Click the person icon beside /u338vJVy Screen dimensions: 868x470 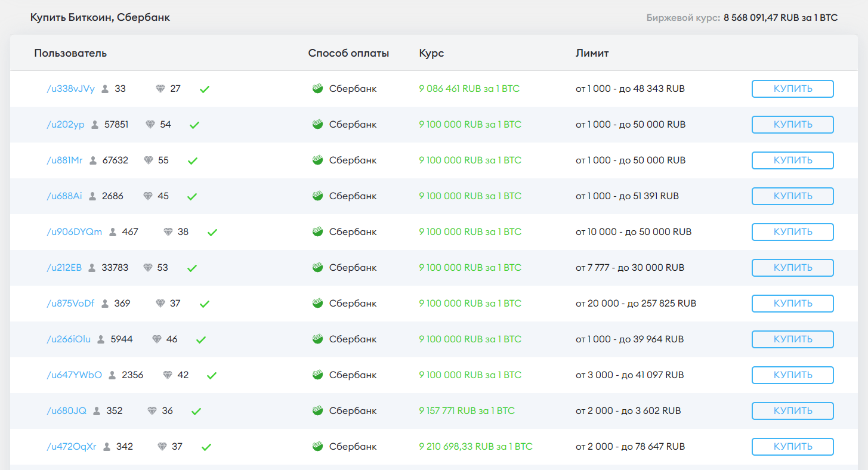pyautogui.click(x=105, y=89)
